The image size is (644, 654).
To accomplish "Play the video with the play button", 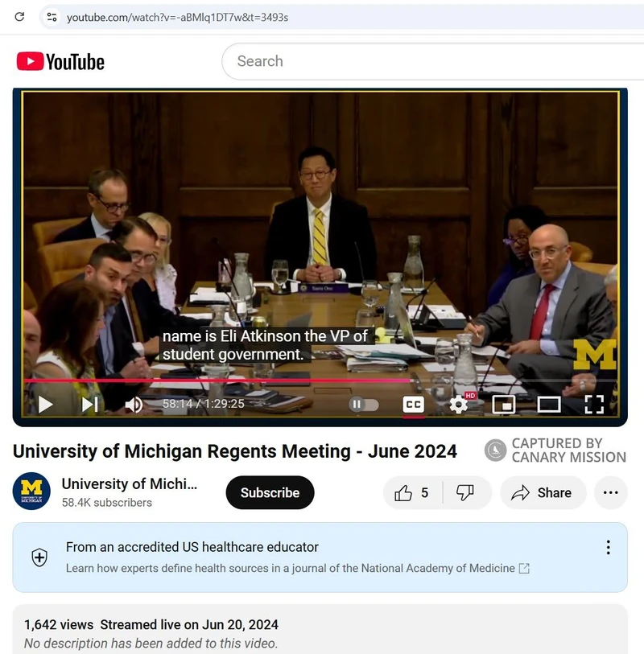I will (x=46, y=404).
